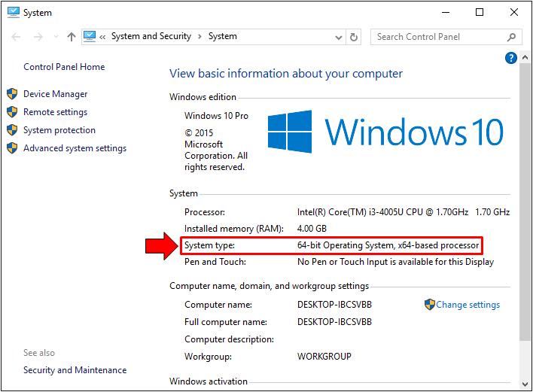This screenshot has width=533, height=392.
Task: Open Security and Maintenance link
Action: tap(75, 370)
